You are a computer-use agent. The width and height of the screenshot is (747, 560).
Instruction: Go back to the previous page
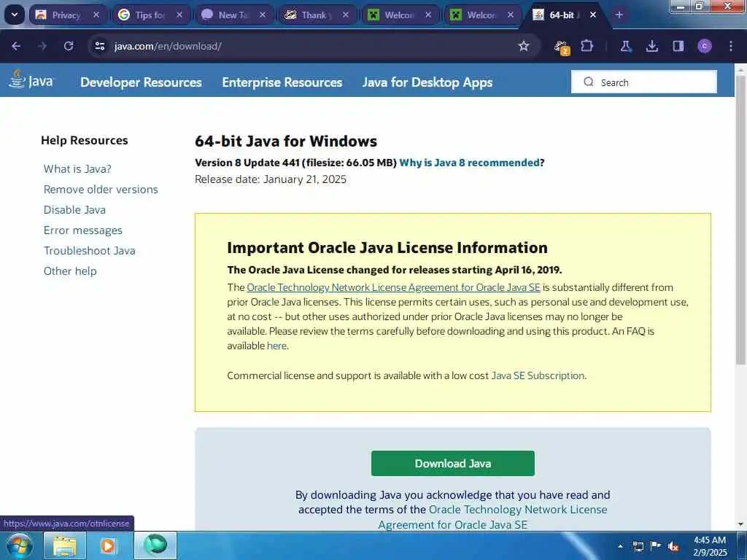coord(16,46)
